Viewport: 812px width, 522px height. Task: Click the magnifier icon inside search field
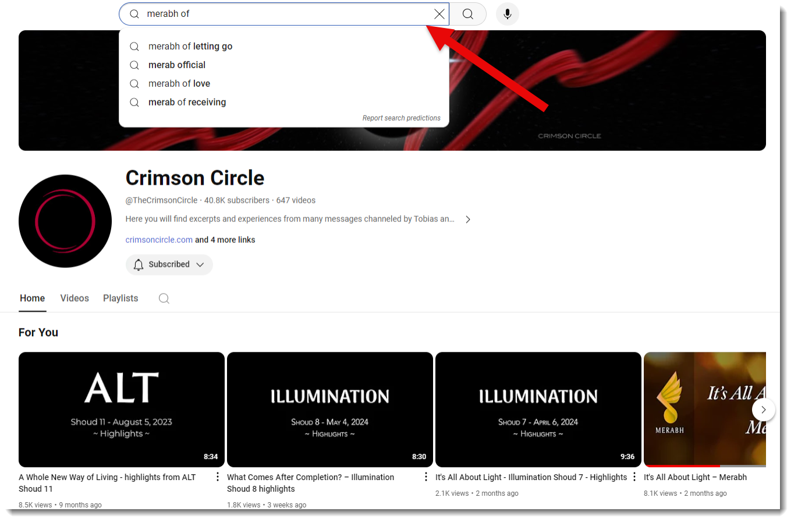(134, 14)
